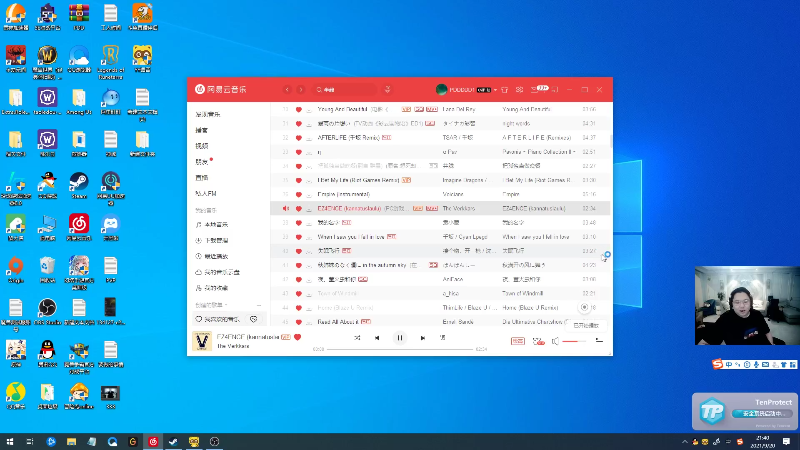Toggle heart on I Bet My Life row
The image size is (800, 450).
(x=299, y=180)
